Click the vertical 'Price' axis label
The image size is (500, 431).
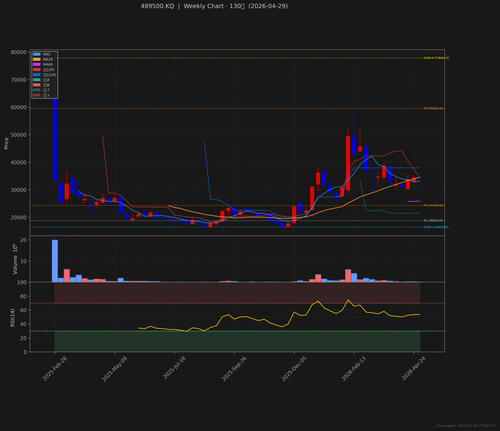coord(6,143)
